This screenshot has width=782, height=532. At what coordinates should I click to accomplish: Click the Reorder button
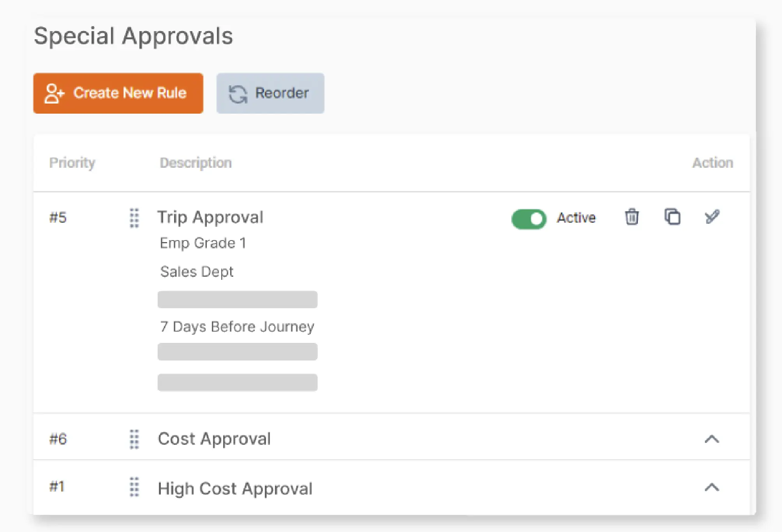[x=270, y=93]
